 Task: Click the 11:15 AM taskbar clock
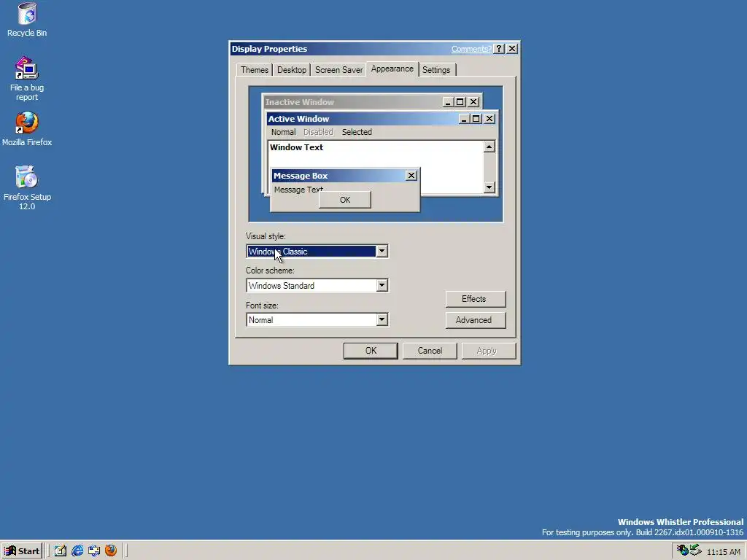click(723, 552)
